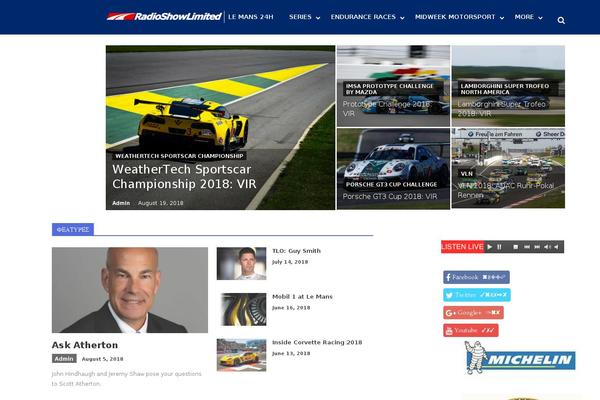
Task: Click the RadioShowLimited logo
Action: (164, 16)
